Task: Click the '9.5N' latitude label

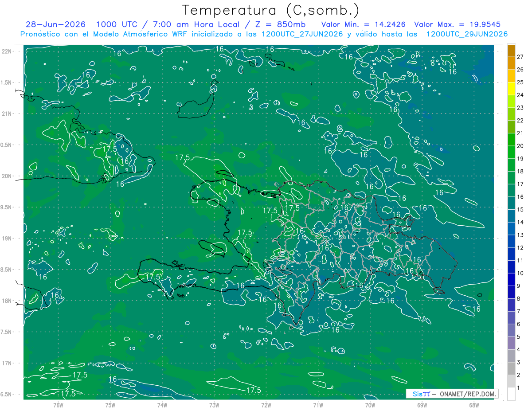Action: coord(6,207)
